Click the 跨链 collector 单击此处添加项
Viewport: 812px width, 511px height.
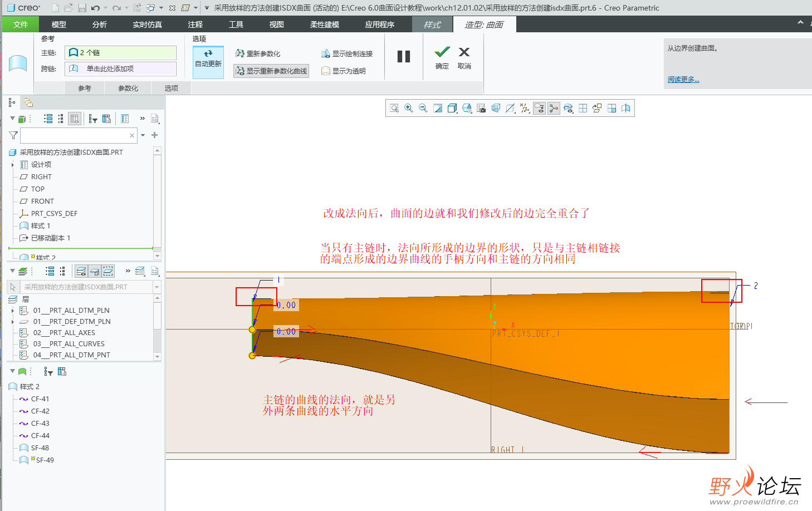point(121,68)
